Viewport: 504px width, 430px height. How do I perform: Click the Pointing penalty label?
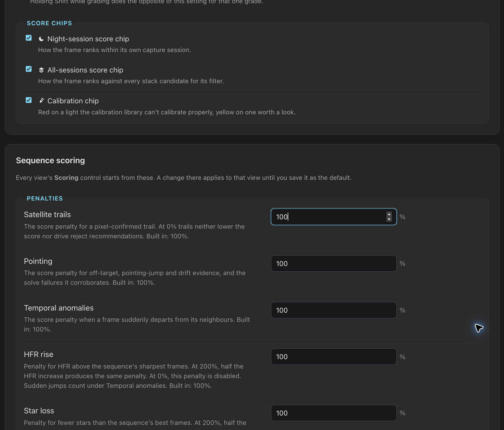(x=38, y=261)
